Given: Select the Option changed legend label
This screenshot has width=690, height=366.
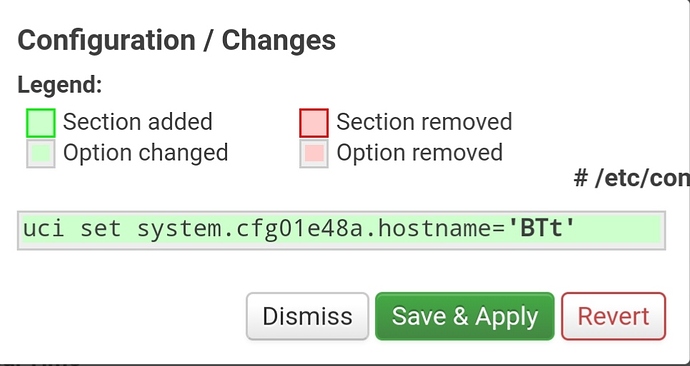Looking at the screenshot, I should click(146, 153).
